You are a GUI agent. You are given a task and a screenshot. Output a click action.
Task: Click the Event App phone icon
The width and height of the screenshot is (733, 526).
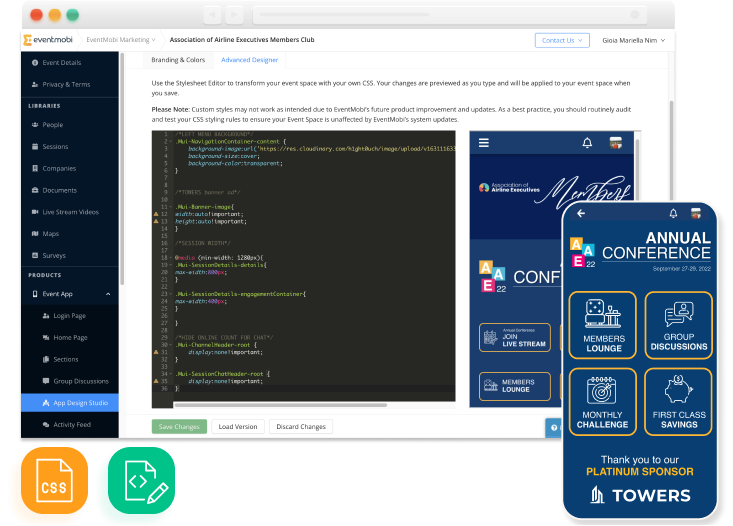(35, 294)
